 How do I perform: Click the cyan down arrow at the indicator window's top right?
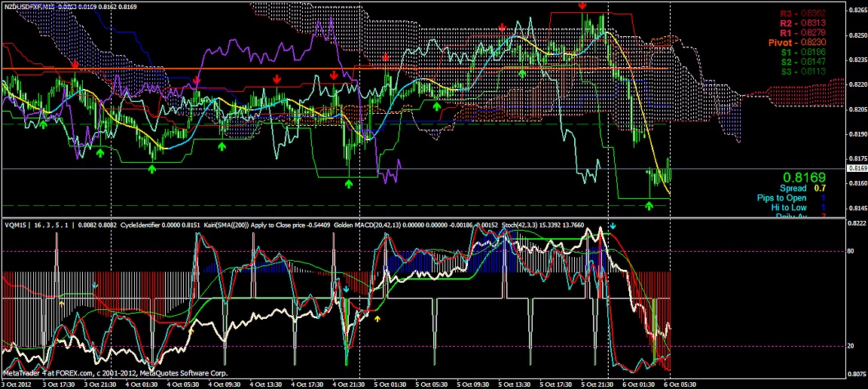pyautogui.click(x=613, y=225)
